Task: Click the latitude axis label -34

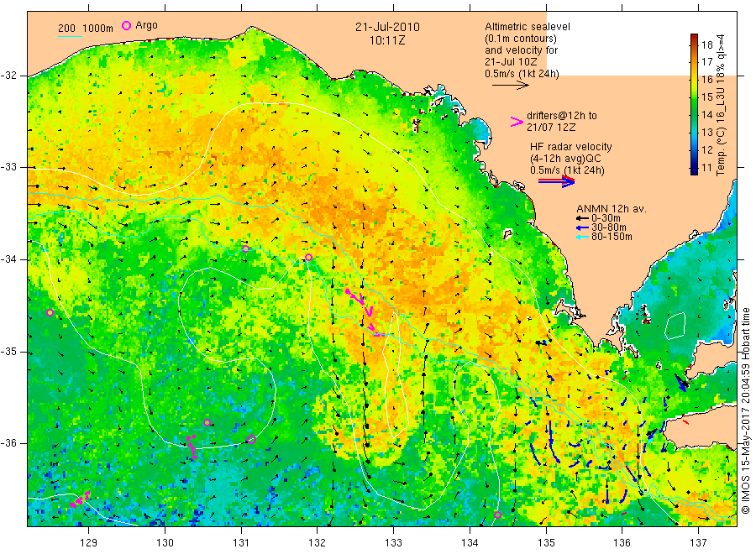Action: (x=8, y=259)
